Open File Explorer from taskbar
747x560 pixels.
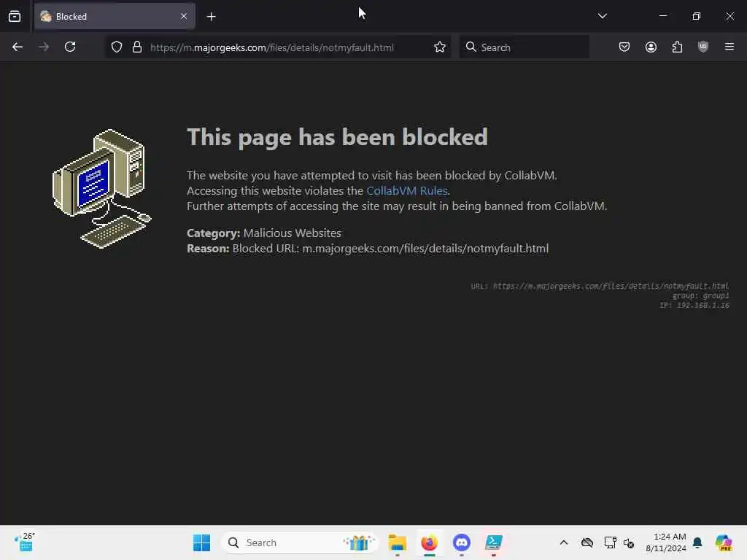(398, 542)
